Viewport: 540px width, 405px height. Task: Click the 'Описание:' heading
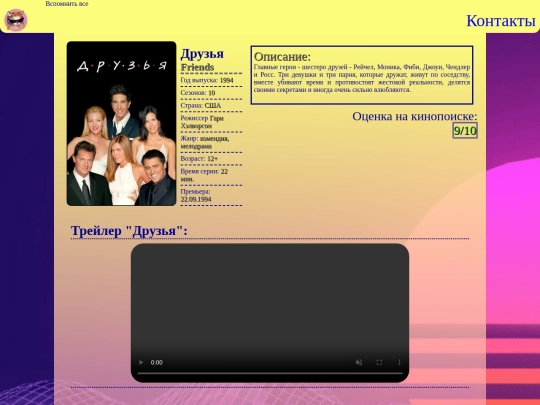click(x=282, y=57)
